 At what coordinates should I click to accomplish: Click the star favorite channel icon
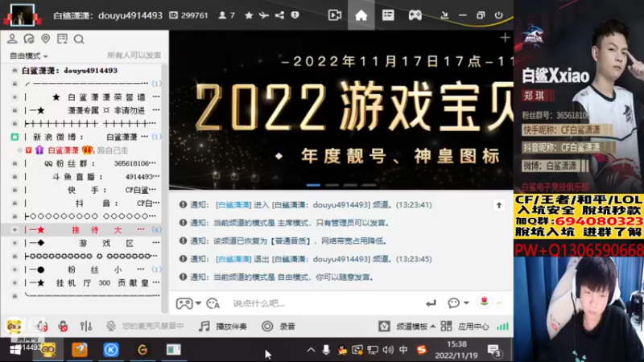249,15
